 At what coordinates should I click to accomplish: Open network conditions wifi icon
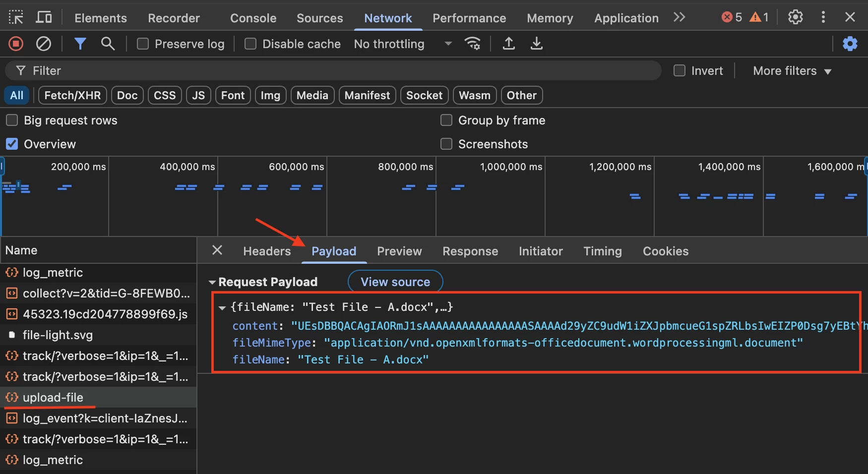tap(473, 44)
